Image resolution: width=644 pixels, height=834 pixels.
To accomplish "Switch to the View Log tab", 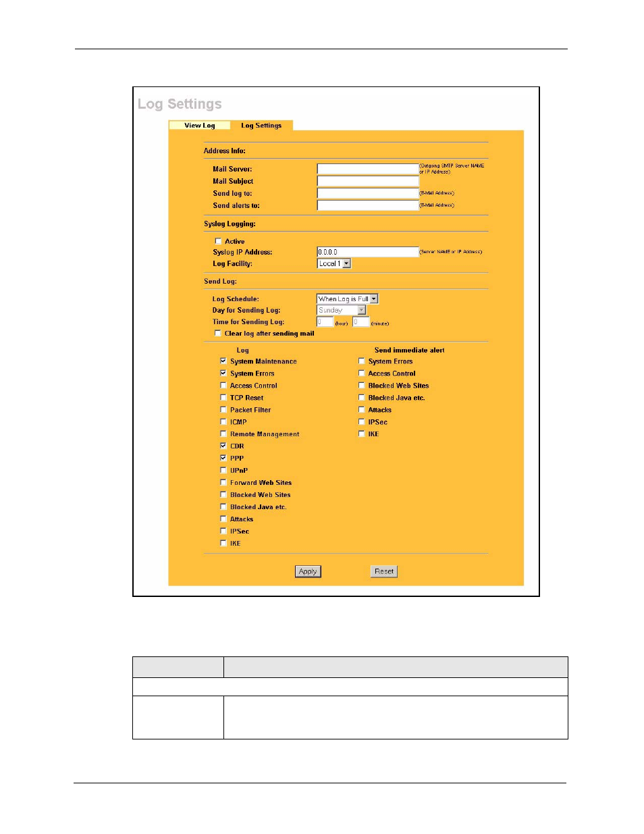I will click(x=199, y=126).
